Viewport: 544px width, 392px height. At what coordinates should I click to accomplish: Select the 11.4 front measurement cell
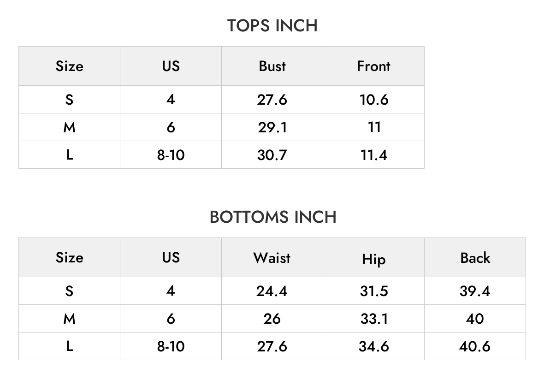(373, 155)
